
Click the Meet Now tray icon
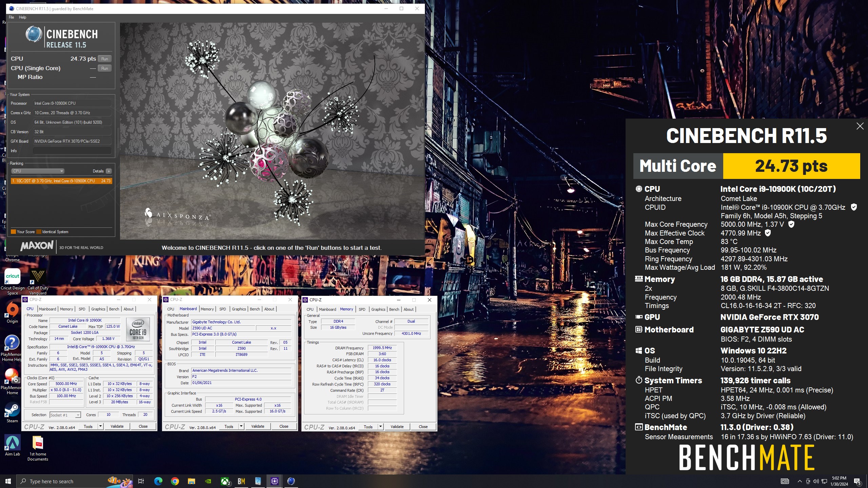[x=808, y=481]
